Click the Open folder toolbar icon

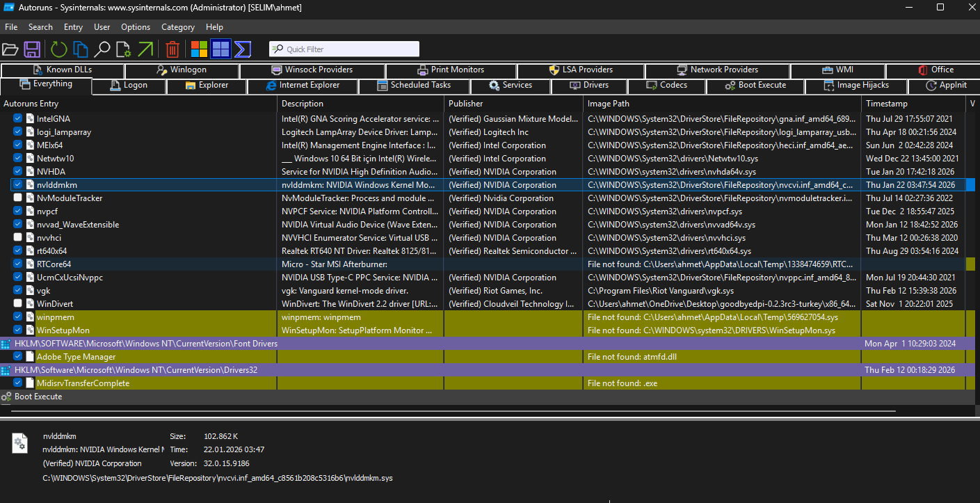point(10,49)
